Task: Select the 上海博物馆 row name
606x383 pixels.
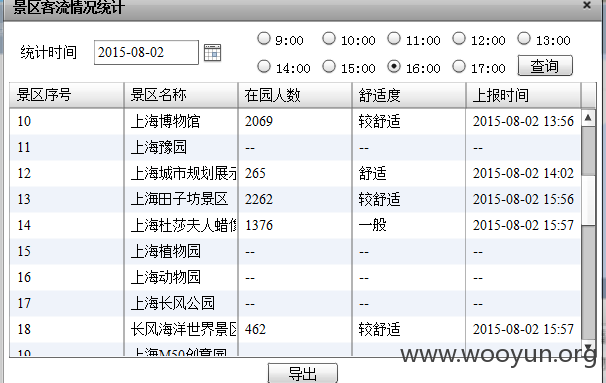Action: pyautogui.click(x=165, y=121)
